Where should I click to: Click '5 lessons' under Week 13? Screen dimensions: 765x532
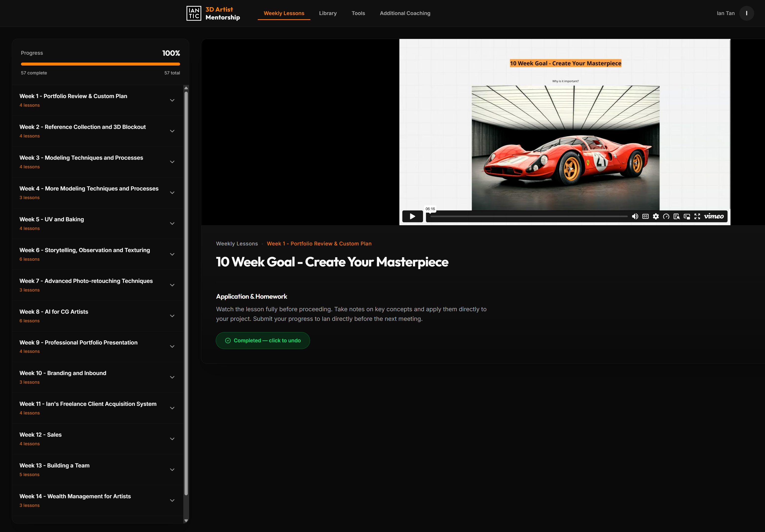(29, 475)
